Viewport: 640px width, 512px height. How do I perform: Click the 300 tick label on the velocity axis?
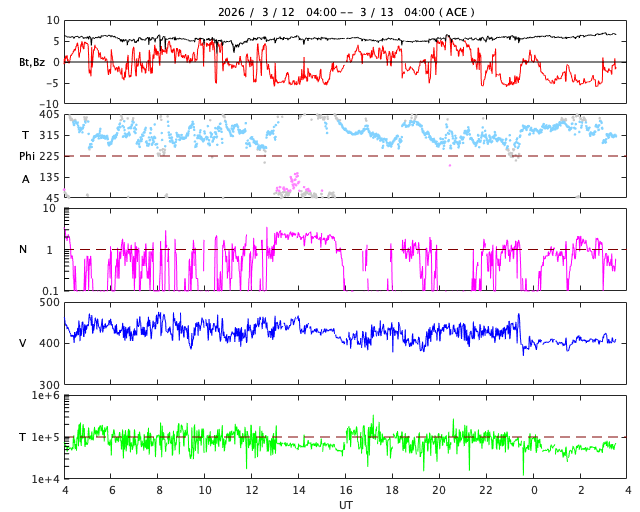[49, 385]
